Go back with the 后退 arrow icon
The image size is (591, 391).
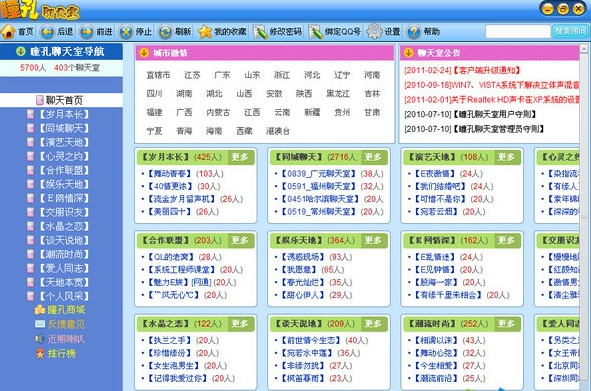47,32
